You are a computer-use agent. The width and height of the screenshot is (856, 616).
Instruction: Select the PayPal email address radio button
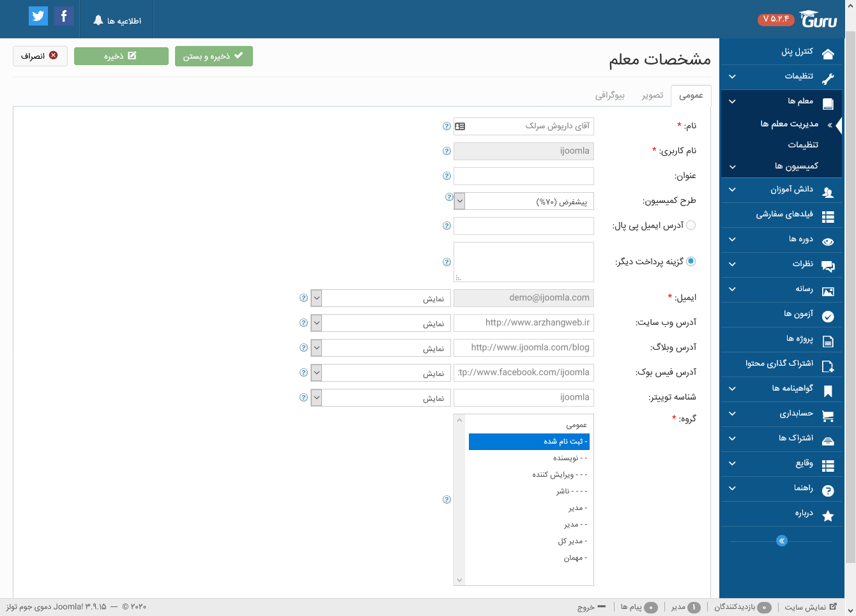point(691,225)
